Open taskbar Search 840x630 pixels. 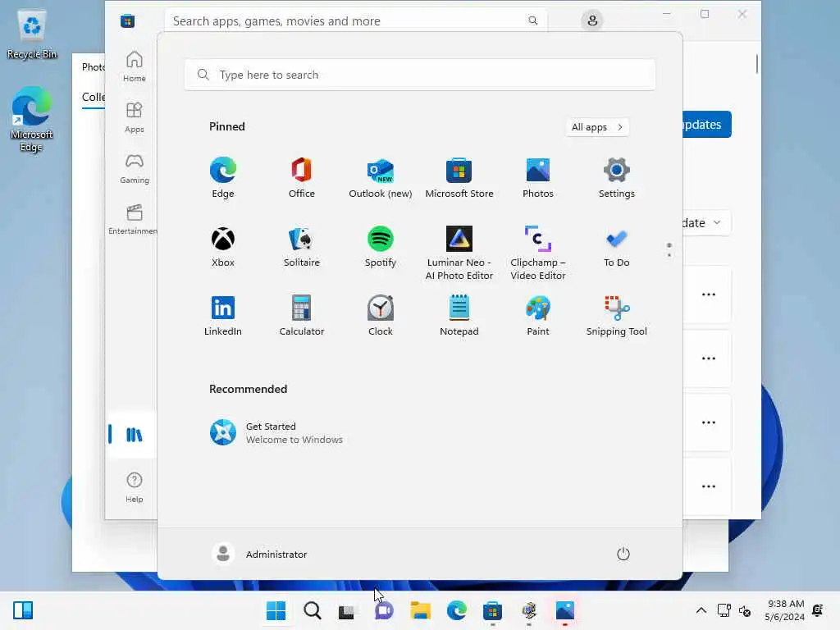313,610
